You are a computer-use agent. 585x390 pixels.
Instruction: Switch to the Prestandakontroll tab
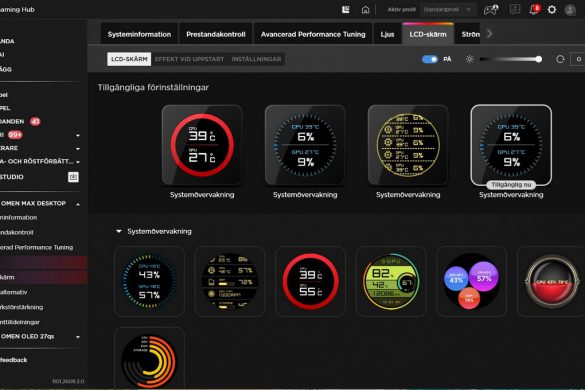tap(216, 34)
